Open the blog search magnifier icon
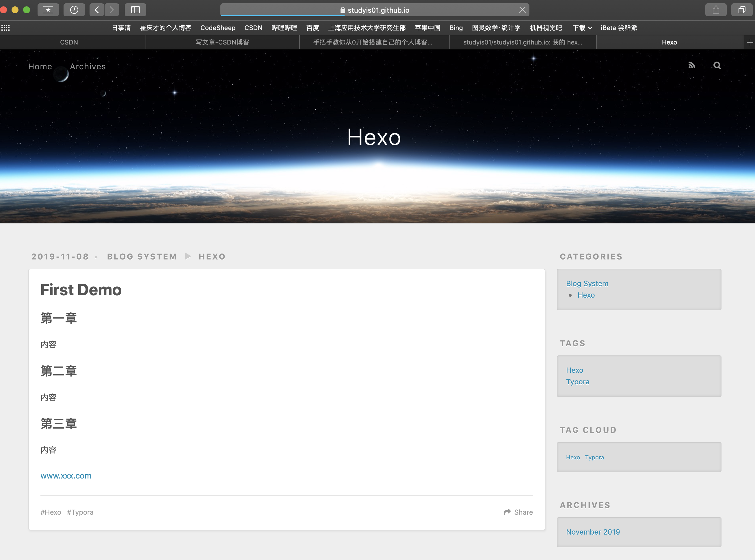The height and width of the screenshot is (560, 755). coord(717,65)
